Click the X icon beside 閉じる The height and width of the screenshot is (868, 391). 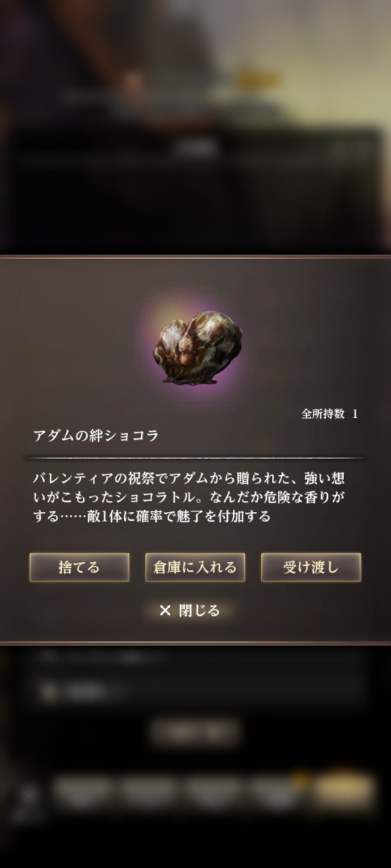click(165, 611)
